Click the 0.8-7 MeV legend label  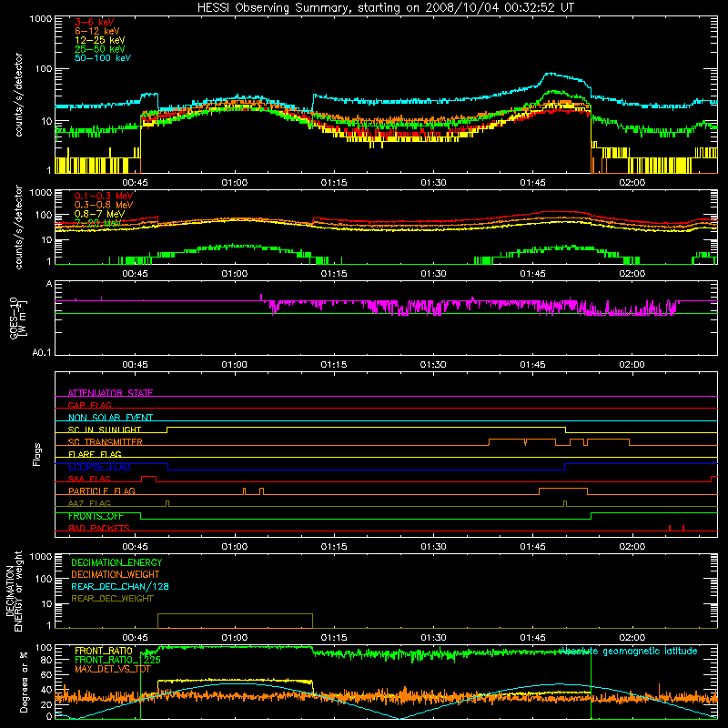pyautogui.click(x=99, y=214)
